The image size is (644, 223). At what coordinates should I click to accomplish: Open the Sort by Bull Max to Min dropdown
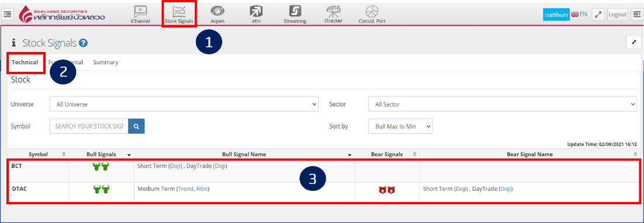[x=401, y=127]
